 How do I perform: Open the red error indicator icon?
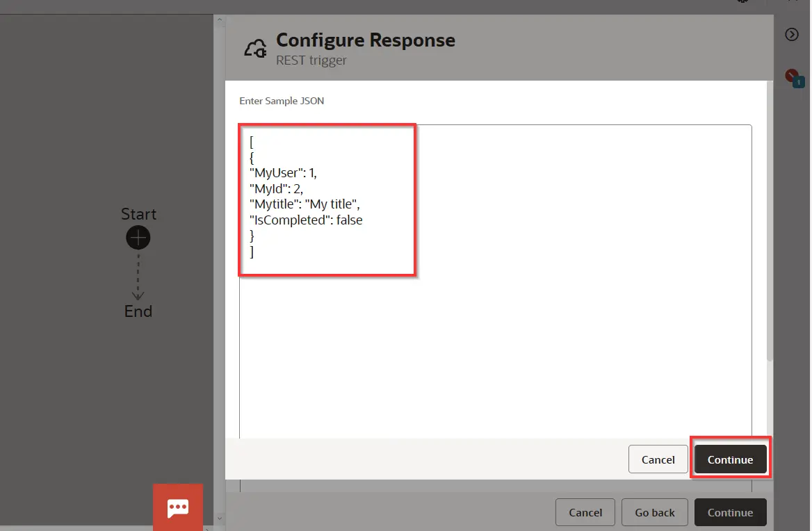pos(790,75)
